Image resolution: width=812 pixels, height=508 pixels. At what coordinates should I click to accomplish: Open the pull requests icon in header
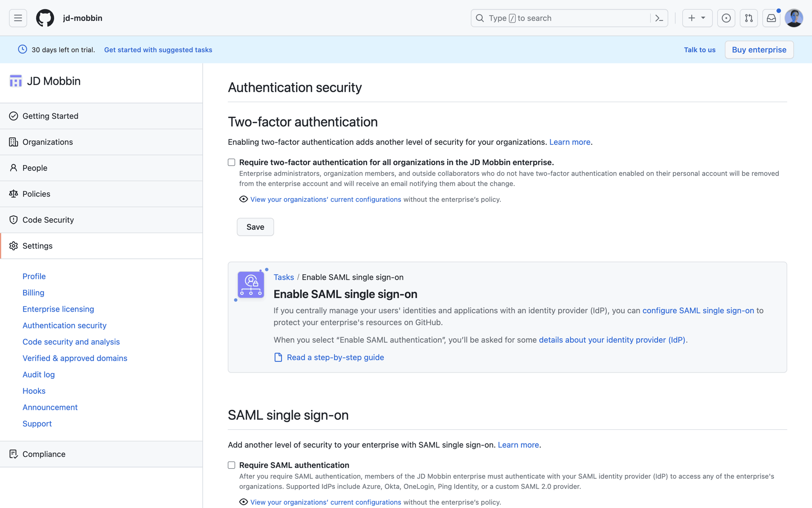coord(749,18)
